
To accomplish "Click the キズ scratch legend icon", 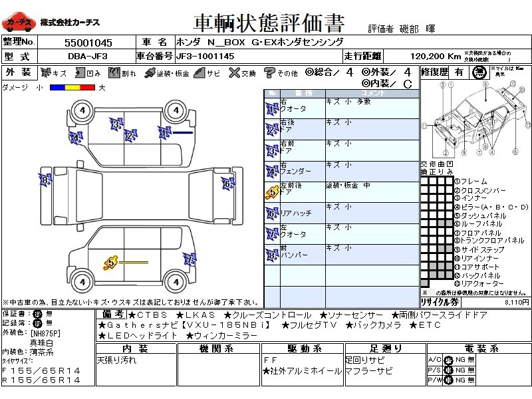I will (x=45, y=72).
